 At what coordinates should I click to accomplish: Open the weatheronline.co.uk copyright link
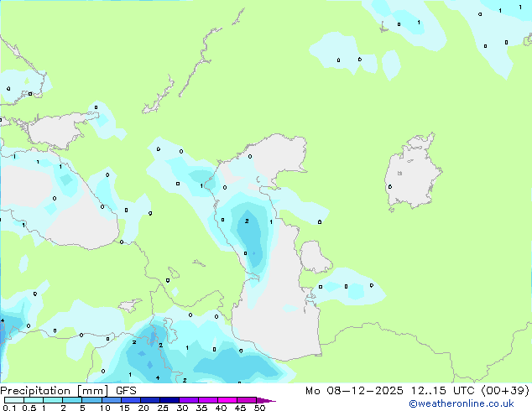click(x=462, y=403)
